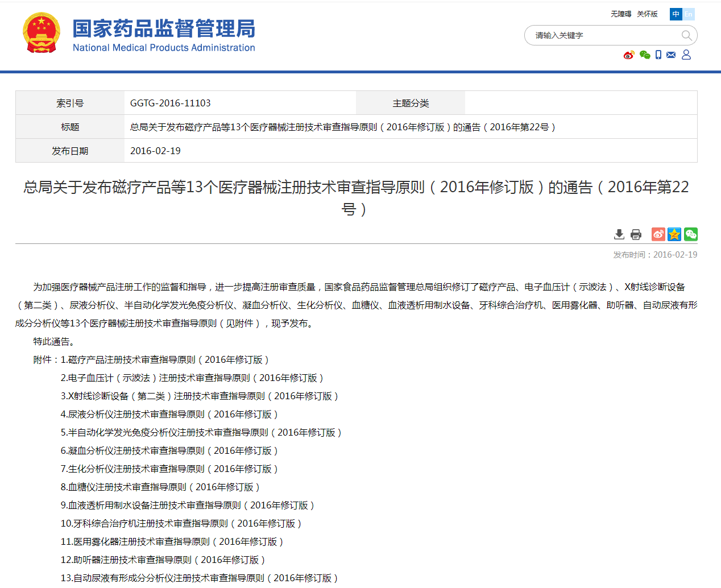
Task: Open the header Weibo icon
Action: [x=629, y=55]
